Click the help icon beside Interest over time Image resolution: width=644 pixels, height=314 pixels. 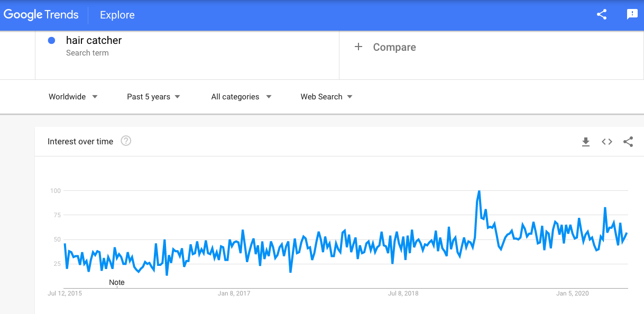(126, 141)
